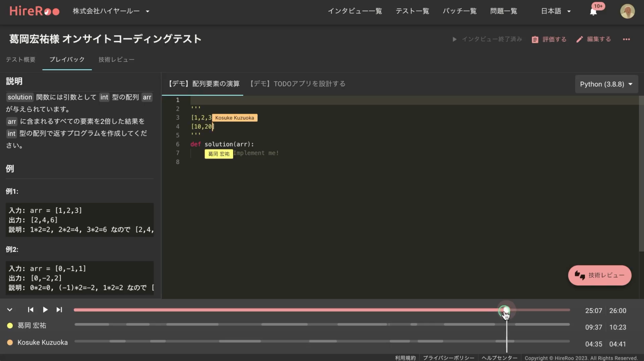Viewport: 644px width, 361px height.
Task: Click the 編集する pencil button
Action: click(594, 39)
